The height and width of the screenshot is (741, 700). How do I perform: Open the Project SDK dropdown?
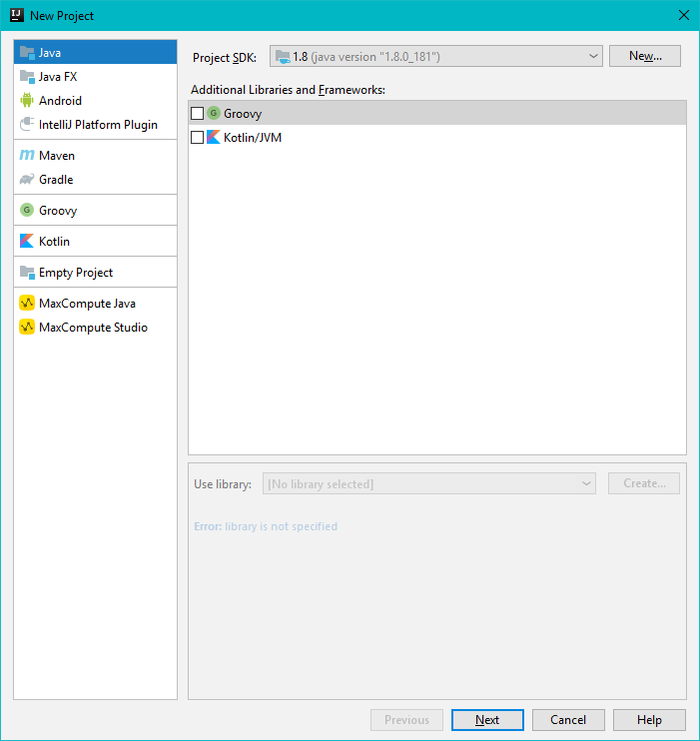pos(435,56)
